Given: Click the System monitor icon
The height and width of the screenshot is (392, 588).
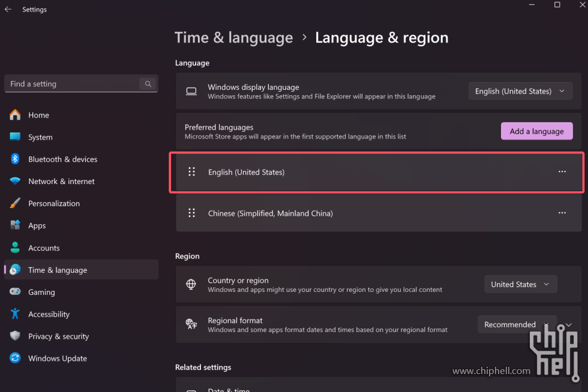Looking at the screenshot, I should [x=15, y=137].
